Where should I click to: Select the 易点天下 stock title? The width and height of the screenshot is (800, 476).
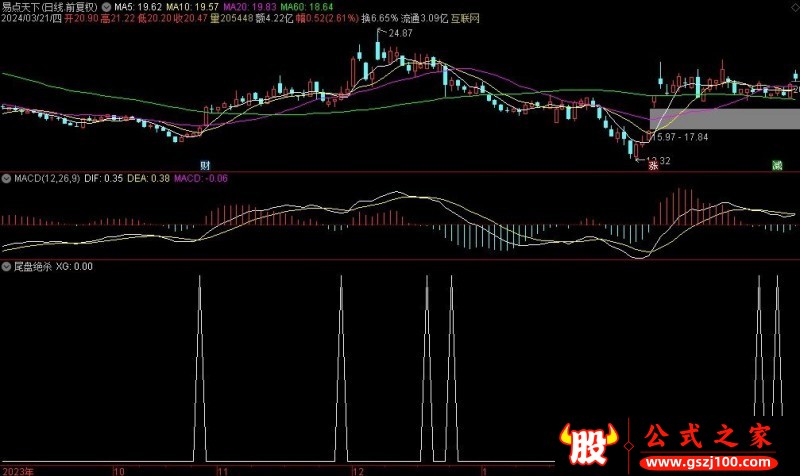click(25, 5)
